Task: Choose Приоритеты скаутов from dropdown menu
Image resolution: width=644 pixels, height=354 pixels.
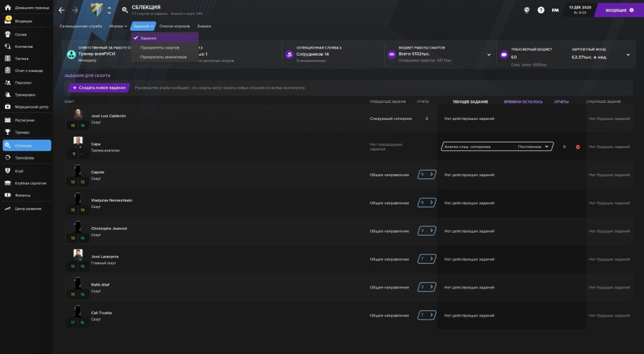Action: tap(160, 47)
